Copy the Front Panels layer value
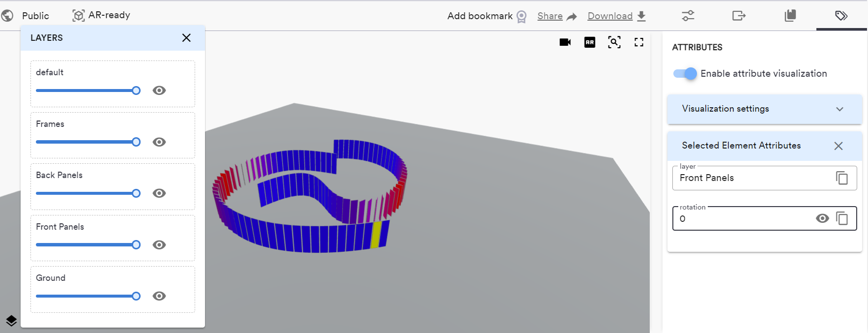Image resolution: width=868 pixels, height=333 pixels. pyautogui.click(x=842, y=178)
